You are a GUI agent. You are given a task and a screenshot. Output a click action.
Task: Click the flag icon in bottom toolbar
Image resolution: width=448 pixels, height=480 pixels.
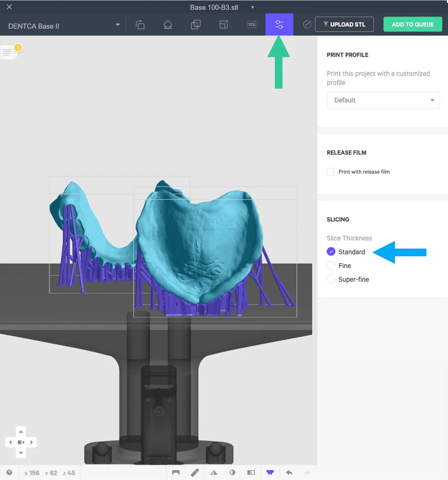(176, 472)
